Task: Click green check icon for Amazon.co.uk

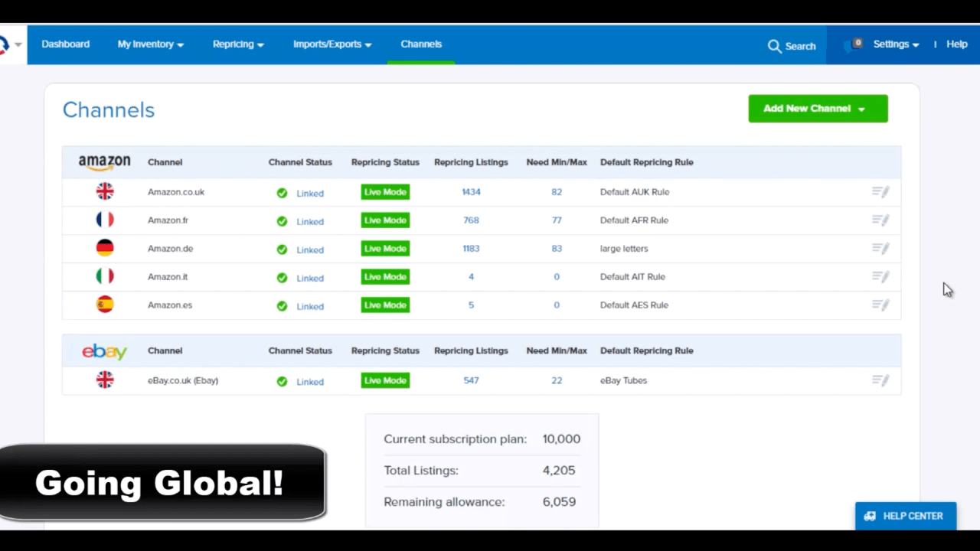Action: coord(282,193)
